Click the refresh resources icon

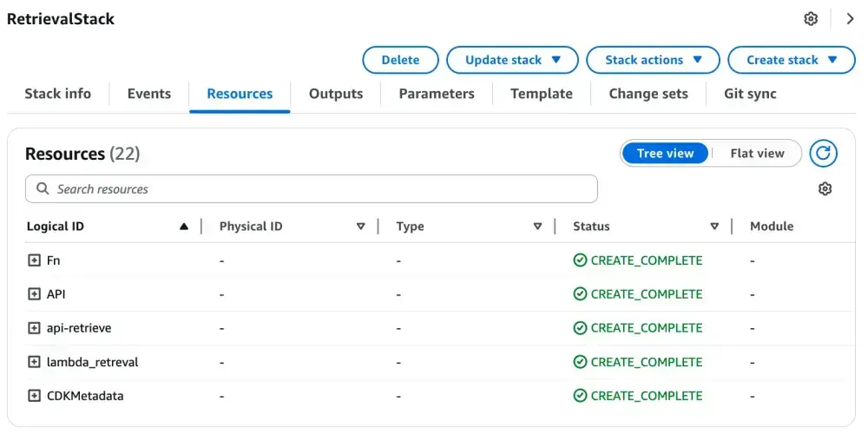click(823, 154)
